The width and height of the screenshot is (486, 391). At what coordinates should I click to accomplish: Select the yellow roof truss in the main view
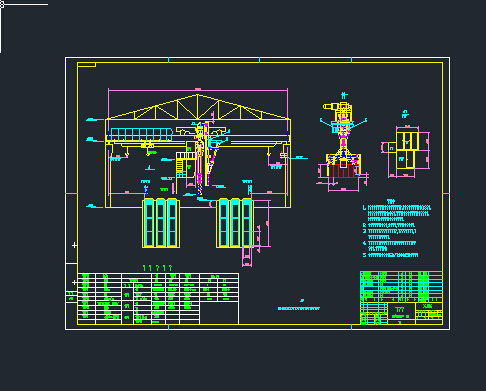(x=198, y=107)
